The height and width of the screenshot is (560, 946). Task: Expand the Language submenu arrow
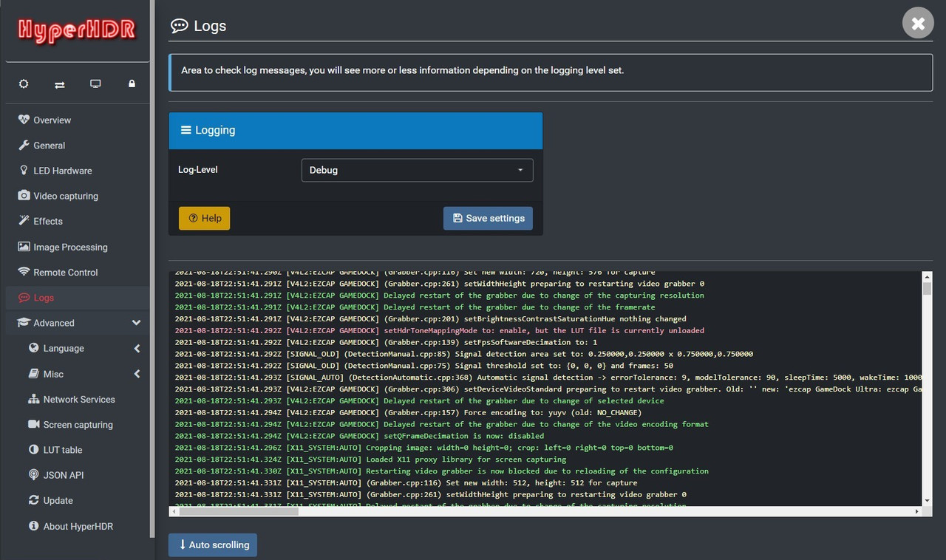tap(137, 348)
